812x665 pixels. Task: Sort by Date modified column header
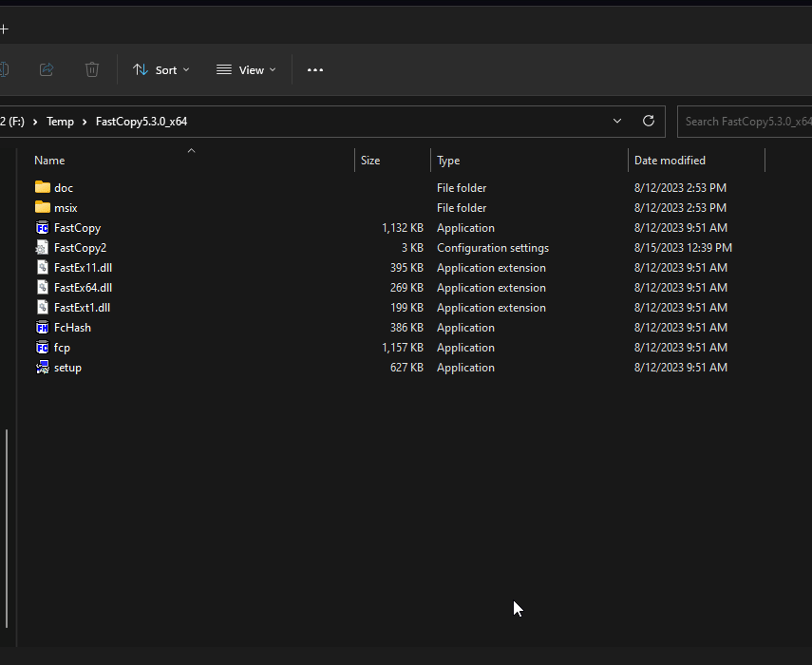670,161
